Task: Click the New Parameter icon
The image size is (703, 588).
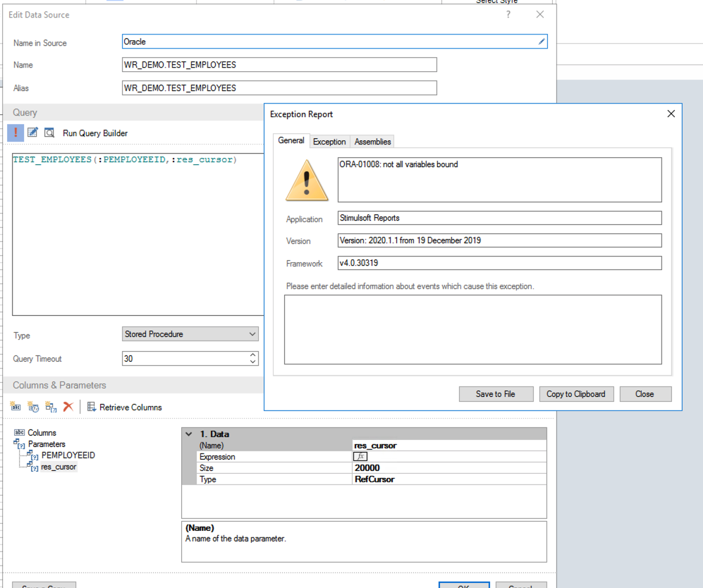Action: pyautogui.click(x=51, y=407)
